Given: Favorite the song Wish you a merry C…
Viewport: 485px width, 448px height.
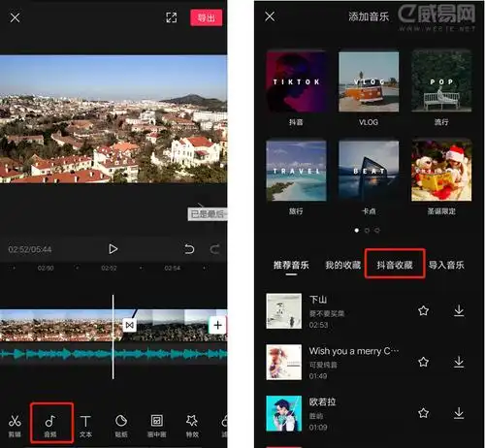Looking at the screenshot, I should tap(423, 362).
